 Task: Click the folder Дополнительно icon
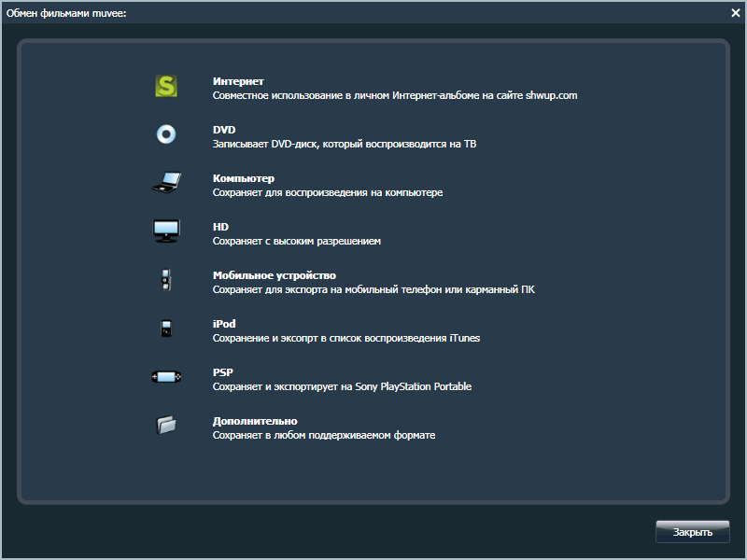165,426
